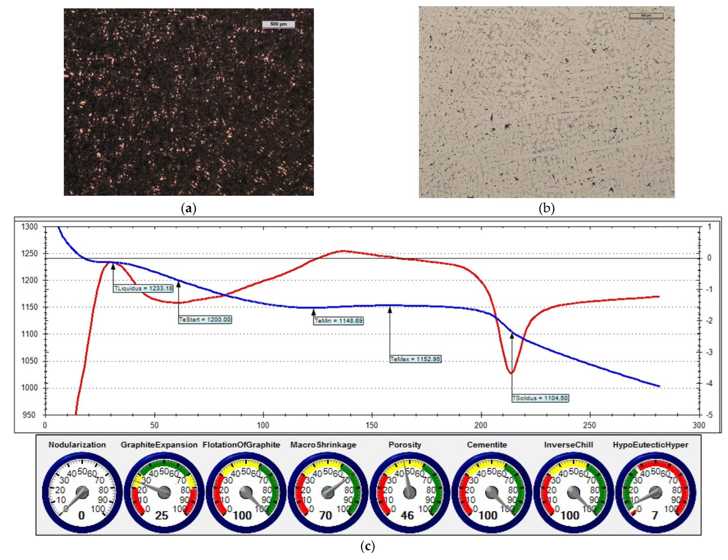Click the GraphiteExpansion value 25 readout

click(x=162, y=515)
